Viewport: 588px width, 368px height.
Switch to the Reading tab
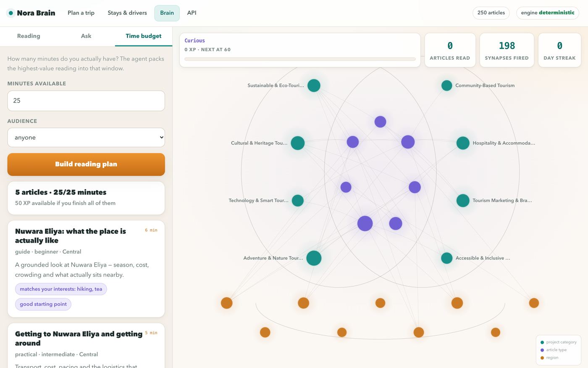point(29,36)
